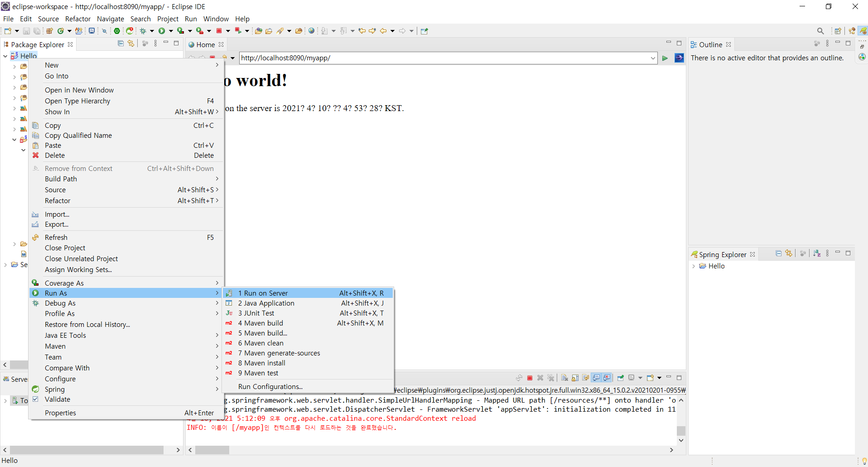Viewport: 868px width, 467px height.
Task: Toggle Show Console on Standard Error change
Action: [607, 378]
